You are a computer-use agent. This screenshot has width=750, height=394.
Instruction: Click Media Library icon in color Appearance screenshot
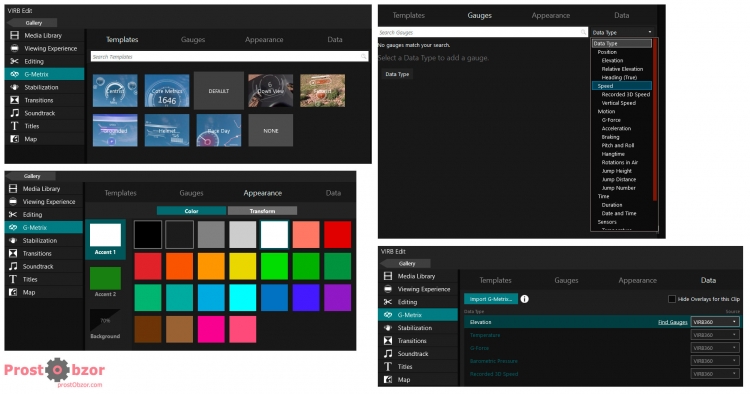pos(13,189)
